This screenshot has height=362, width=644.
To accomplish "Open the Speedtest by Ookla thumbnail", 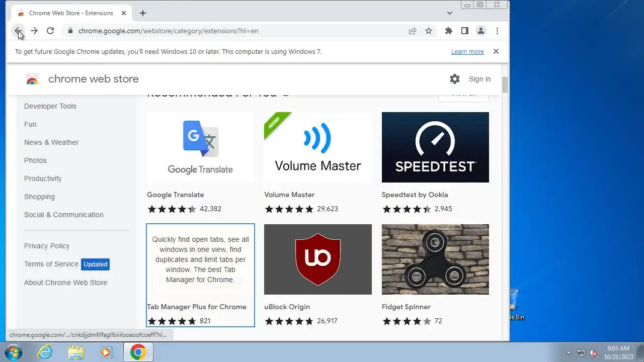I will [x=435, y=147].
